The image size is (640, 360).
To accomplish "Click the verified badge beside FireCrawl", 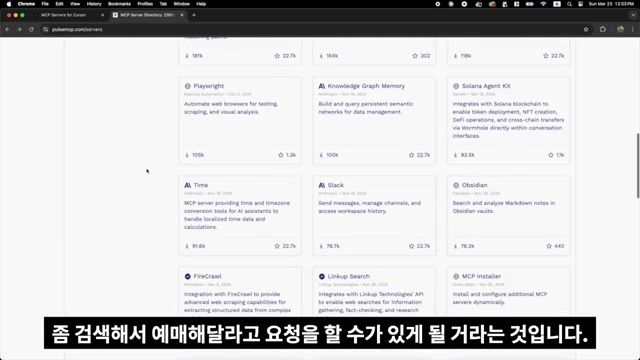I will tap(188, 276).
